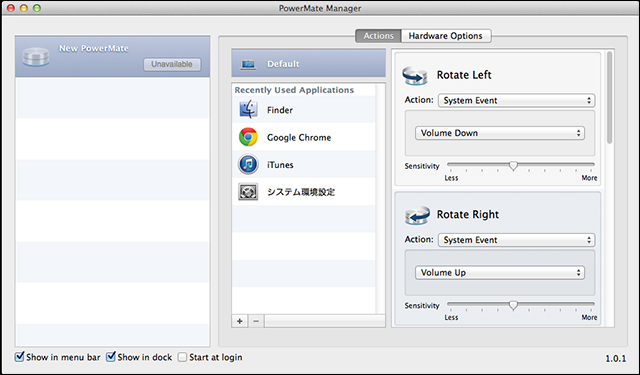Click the Default profile laptop icon
This screenshot has height=375, width=640.
[248, 64]
